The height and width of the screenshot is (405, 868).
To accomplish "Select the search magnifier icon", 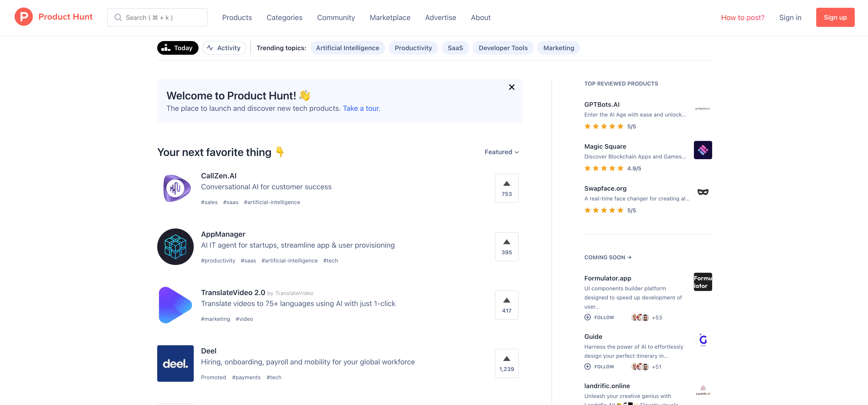I will [x=118, y=17].
